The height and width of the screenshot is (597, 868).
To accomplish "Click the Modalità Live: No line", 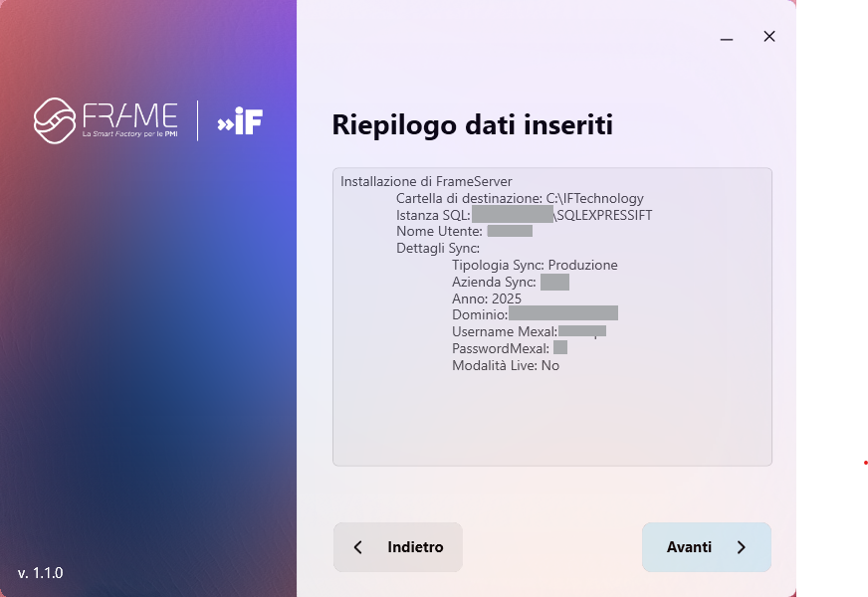I will tap(506, 365).
